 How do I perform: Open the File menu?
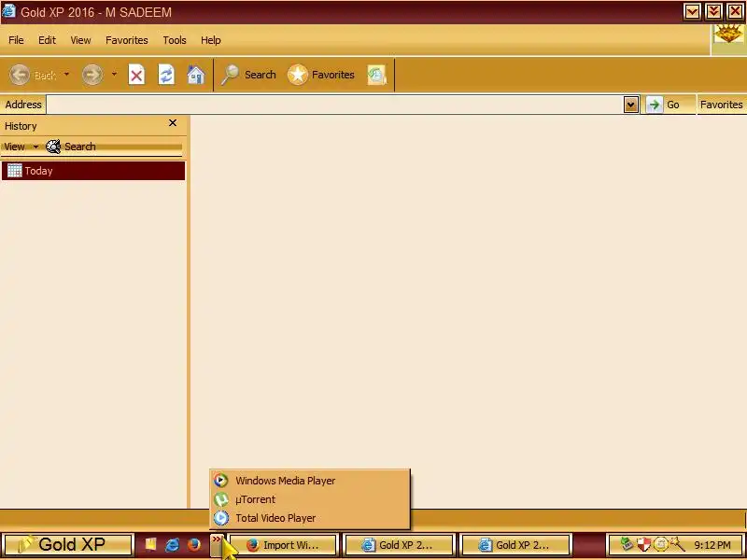pyautogui.click(x=16, y=40)
